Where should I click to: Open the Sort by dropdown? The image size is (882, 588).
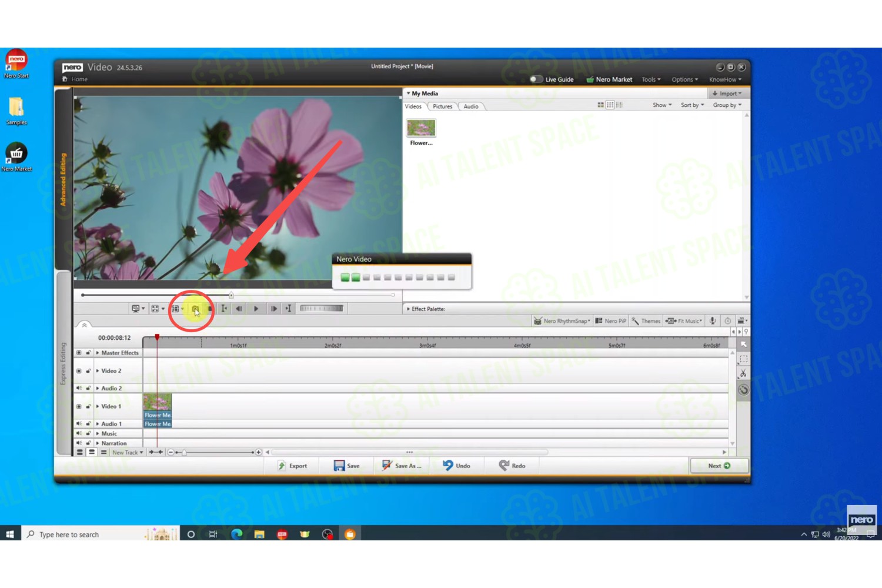(x=692, y=105)
